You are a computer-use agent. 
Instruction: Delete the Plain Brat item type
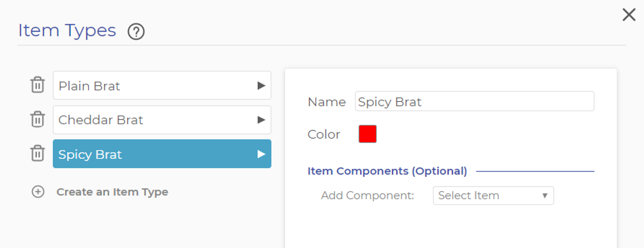(x=37, y=85)
